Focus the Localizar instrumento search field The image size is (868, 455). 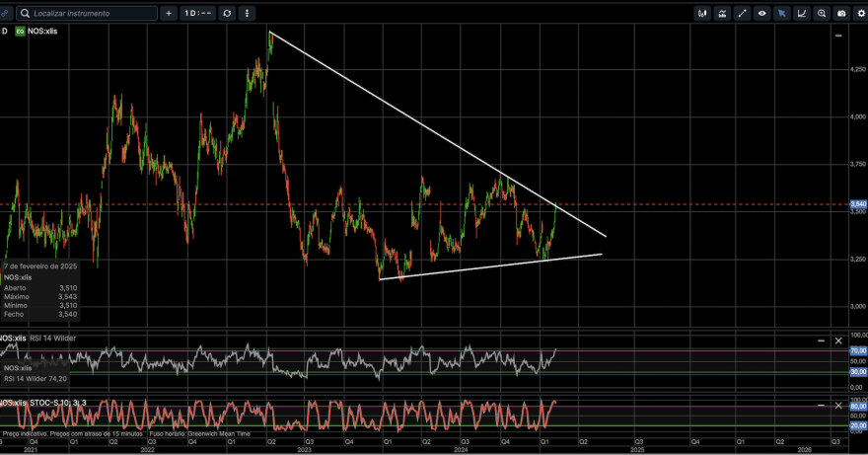[x=87, y=13]
